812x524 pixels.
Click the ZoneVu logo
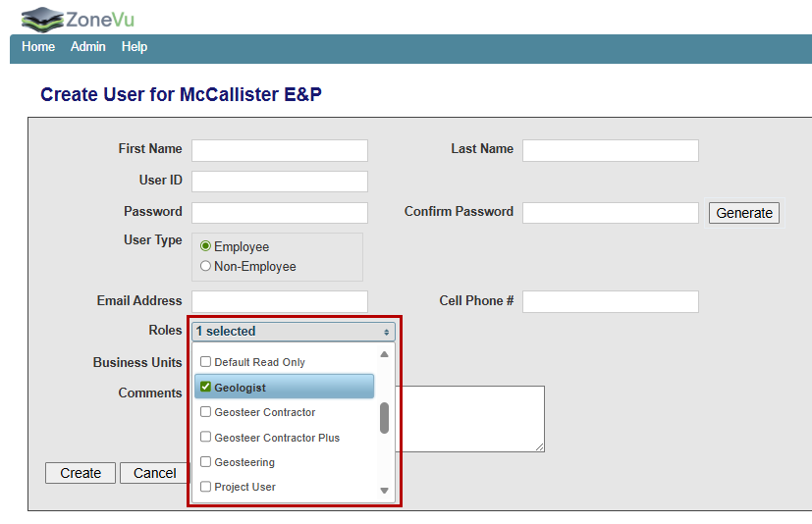pos(78,20)
